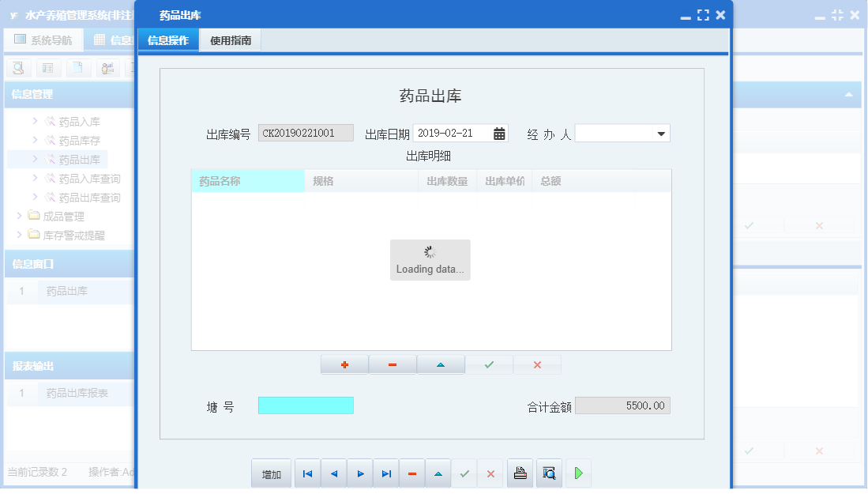
Task: Click the green checkmark icon to confirm detail
Action: (x=489, y=364)
